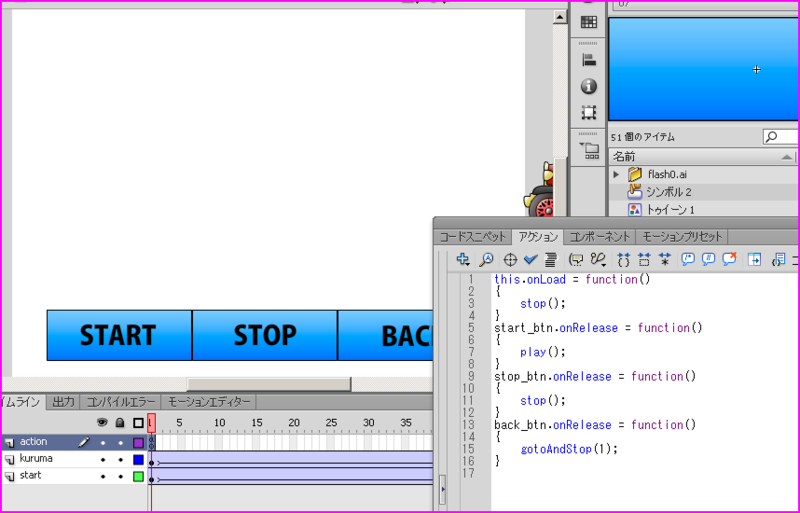This screenshot has height=513, width=800.
Task: Open the Transform panel icon
Action: [589, 112]
